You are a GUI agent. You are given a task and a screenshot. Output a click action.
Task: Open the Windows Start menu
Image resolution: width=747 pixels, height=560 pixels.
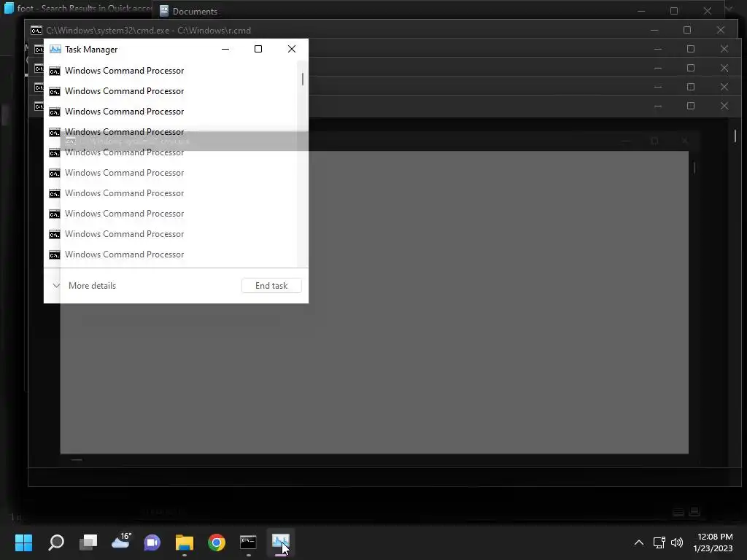point(23,542)
